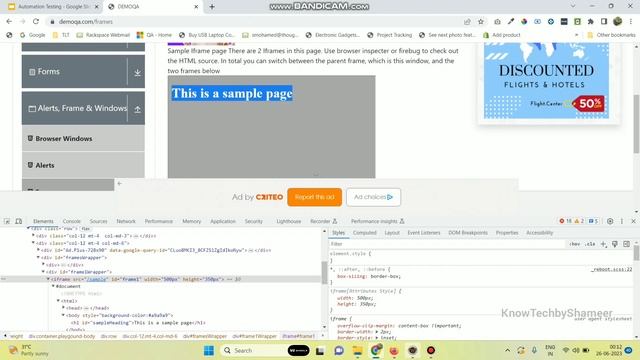640x360 pixels.
Task: Toggle rendering emulations paintbrush icon in Styles
Action: pos(615,244)
